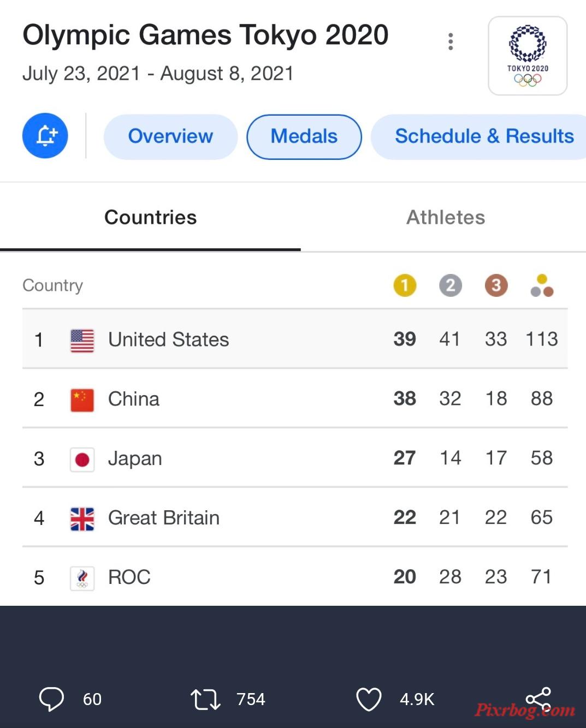This screenshot has width=586, height=728.
Task: Click the reply speech bubble icon
Action: 51,699
